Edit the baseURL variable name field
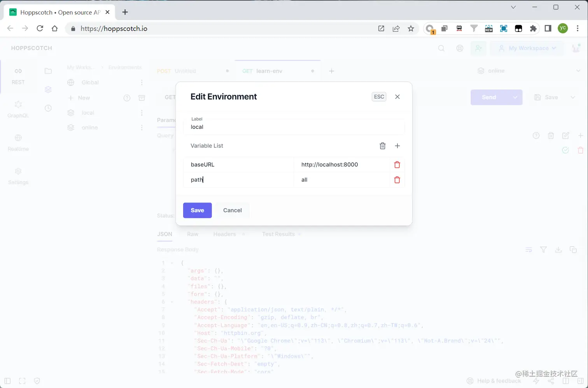588x388 pixels. point(238,165)
